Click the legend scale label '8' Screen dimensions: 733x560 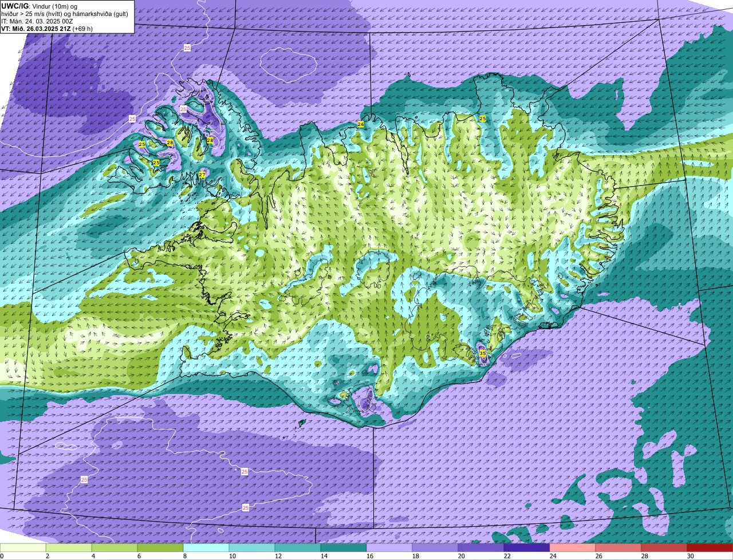click(184, 556)
